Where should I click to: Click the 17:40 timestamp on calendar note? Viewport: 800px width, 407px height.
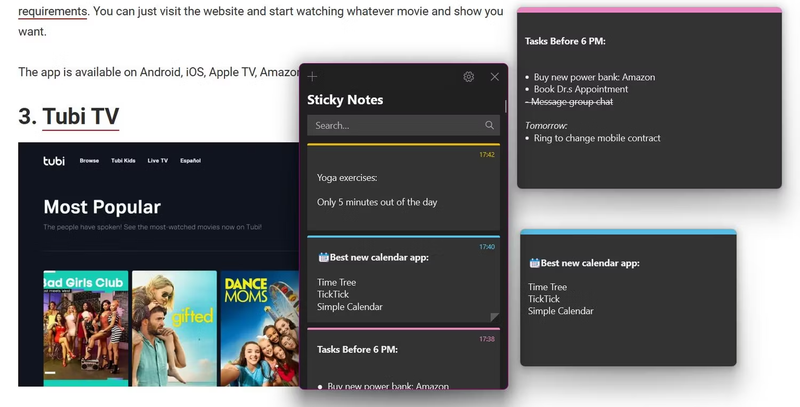487,247
